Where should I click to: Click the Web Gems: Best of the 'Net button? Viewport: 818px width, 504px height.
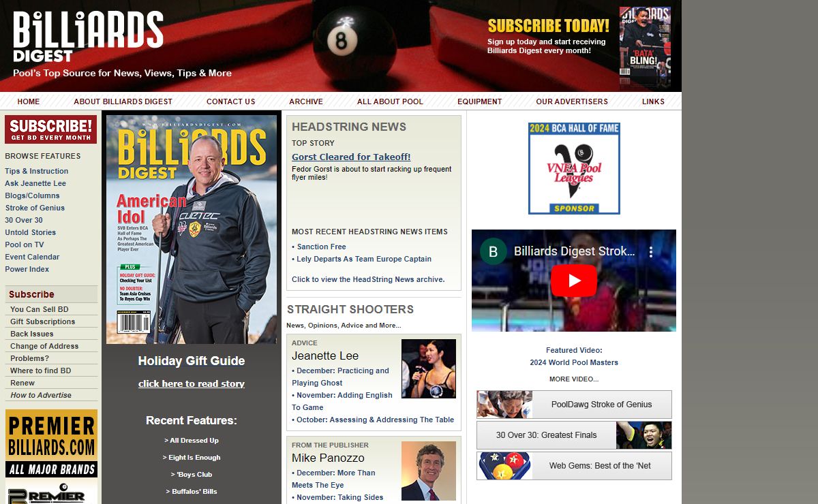coord(574,466)
